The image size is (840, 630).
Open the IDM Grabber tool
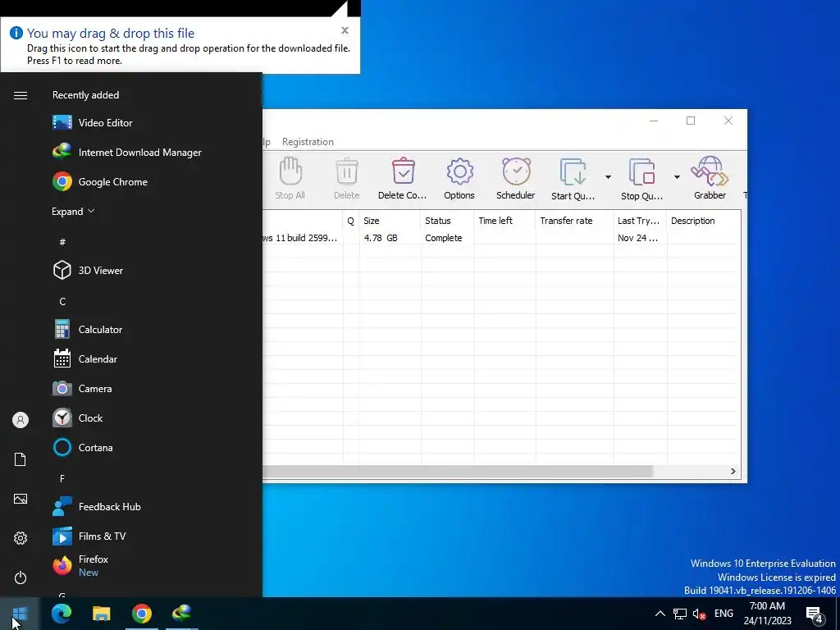(710, 179)
